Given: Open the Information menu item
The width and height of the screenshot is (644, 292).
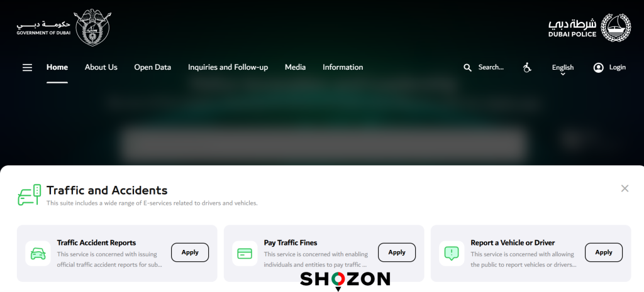Looking at the screenshot, I should 343,67.
